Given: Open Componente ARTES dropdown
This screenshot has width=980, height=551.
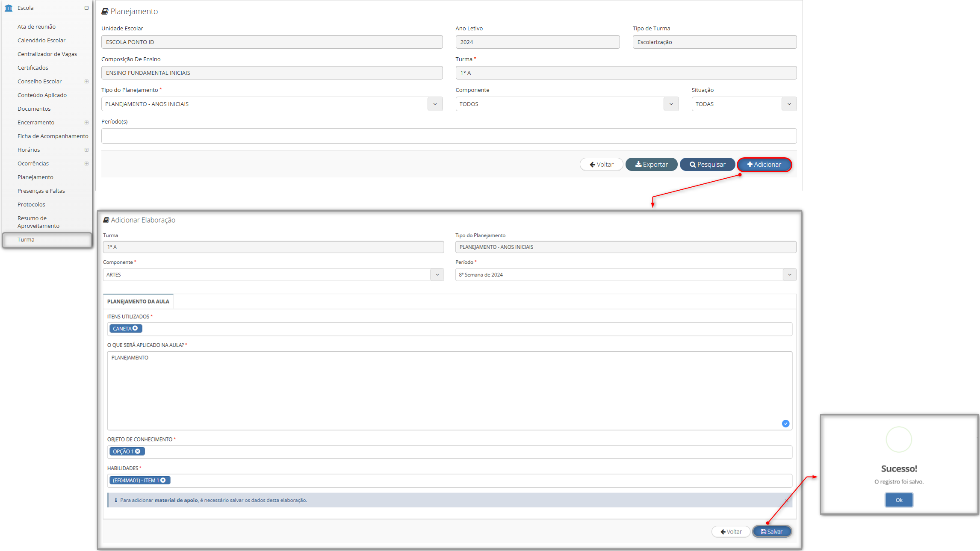Looking at the screenshot, I should (273, 275).
